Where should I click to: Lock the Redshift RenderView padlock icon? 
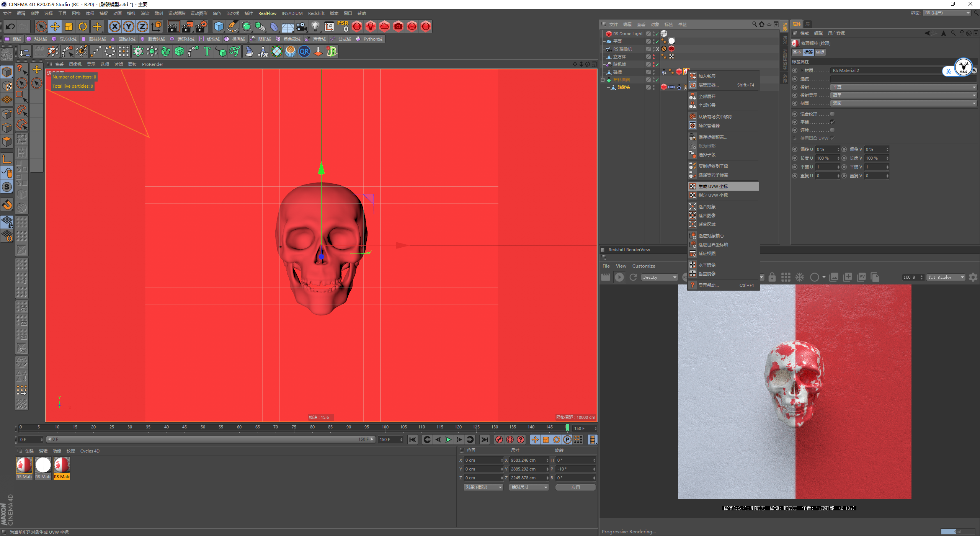(772, 277)
